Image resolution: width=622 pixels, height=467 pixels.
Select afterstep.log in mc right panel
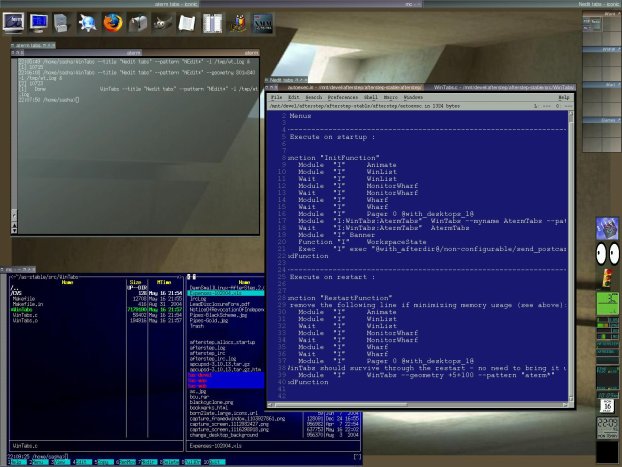pyautogui.click(x=207, y=348)
